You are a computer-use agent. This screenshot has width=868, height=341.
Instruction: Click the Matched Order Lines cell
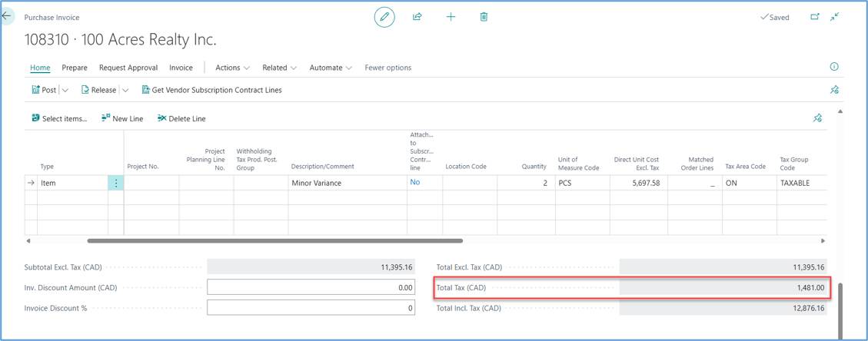click(x=695, y=183)
